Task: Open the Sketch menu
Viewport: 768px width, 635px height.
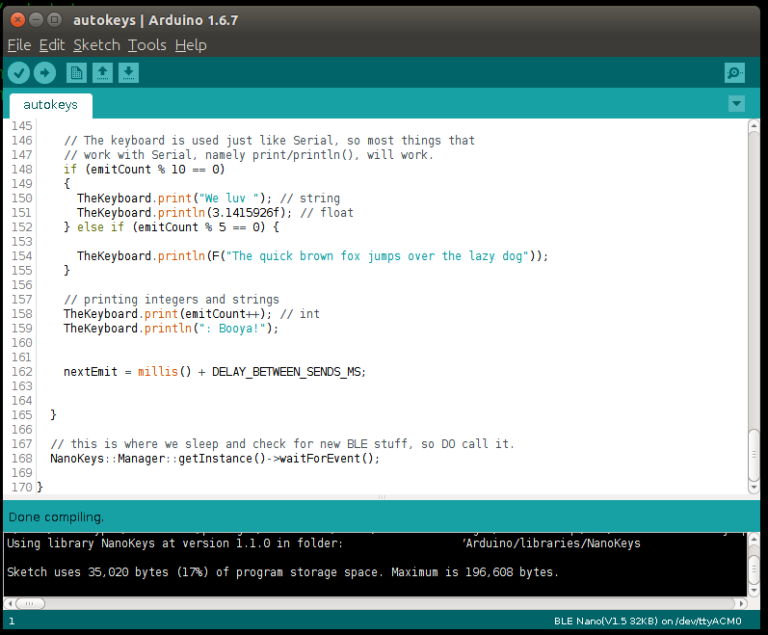Action: tap(96, 45)
